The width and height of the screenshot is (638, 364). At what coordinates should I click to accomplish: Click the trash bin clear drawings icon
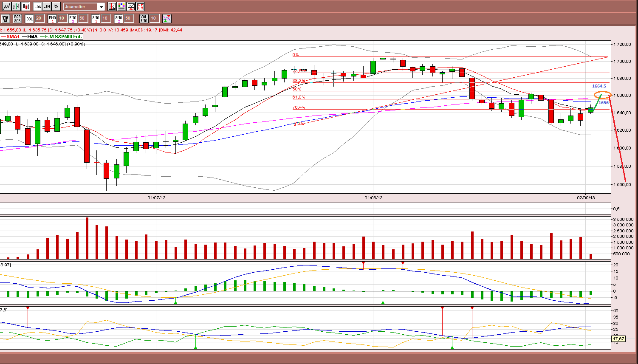(x=6, y=18)
